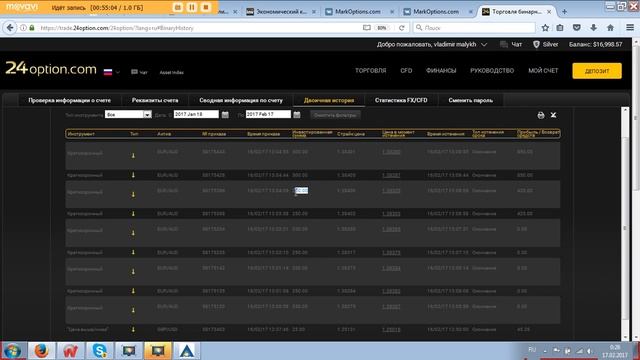Pause the Movavi screen recording
The width and height of the screenshot is (640, 360).
point(192,7)
